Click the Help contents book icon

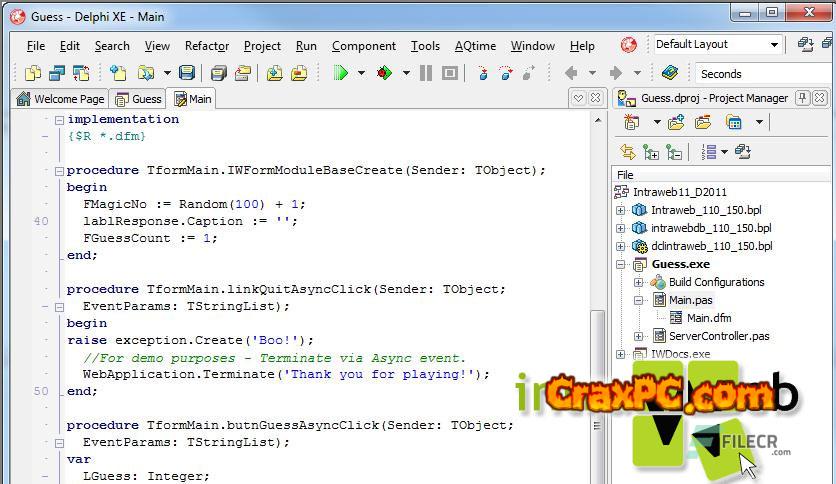point(669,73)
